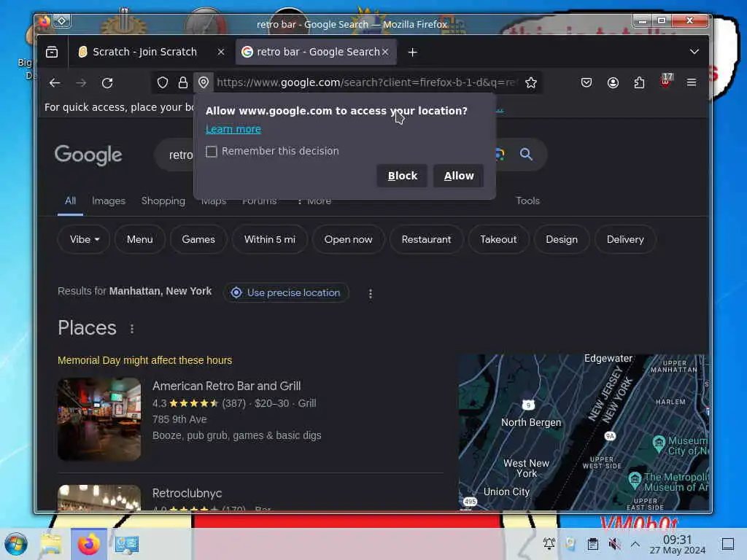This screenshot has height=560, width=747.
Task: Switch to Shopping results tab
Action: [163, 201]
